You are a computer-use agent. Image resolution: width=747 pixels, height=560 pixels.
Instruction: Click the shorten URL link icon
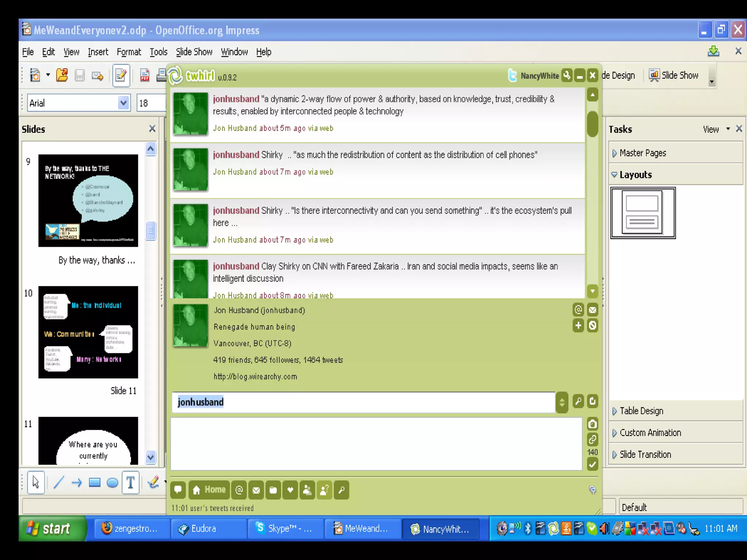(592, 440)
